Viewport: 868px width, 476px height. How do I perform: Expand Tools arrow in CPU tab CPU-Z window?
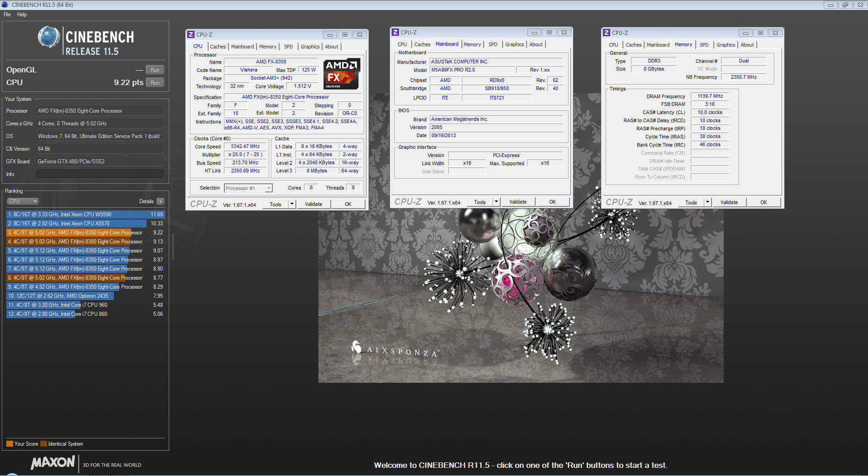point(292,204)
